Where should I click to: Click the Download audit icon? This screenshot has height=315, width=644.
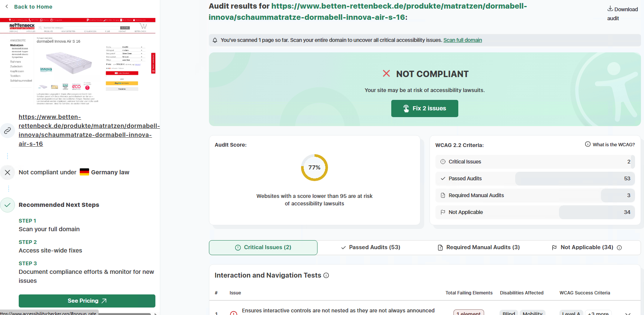[610, 9]
